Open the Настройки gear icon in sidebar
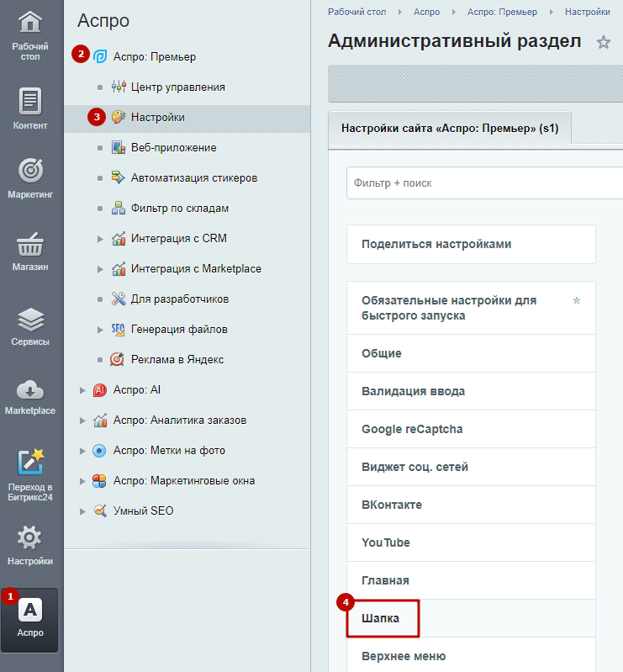623x672 pixels. click(29, 538)
